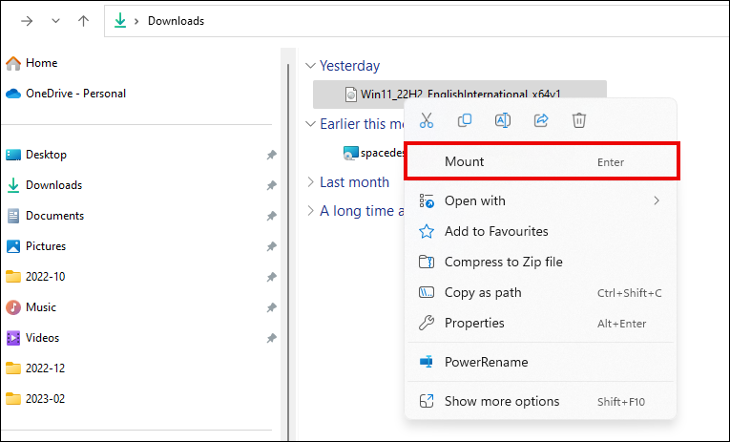Click the pin icon next to Pictures
The width and height of the screenshot is (730, 442).
271,246
